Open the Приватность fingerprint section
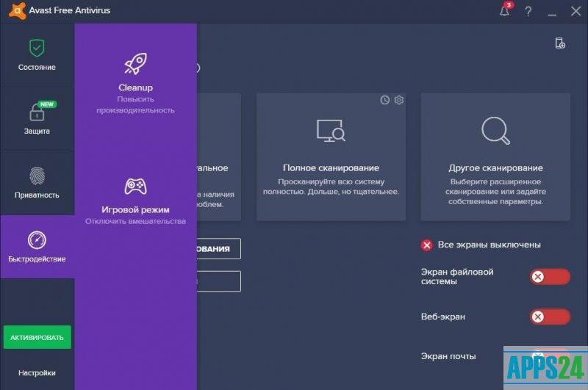The height and width of the screenshot is (390, 588). point(37,183)
